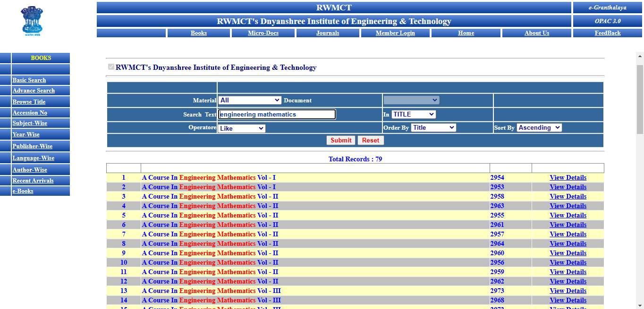View Details for accession number 2956
The height and width of the screenshot is (309, 644).
[x=568, y=263]
